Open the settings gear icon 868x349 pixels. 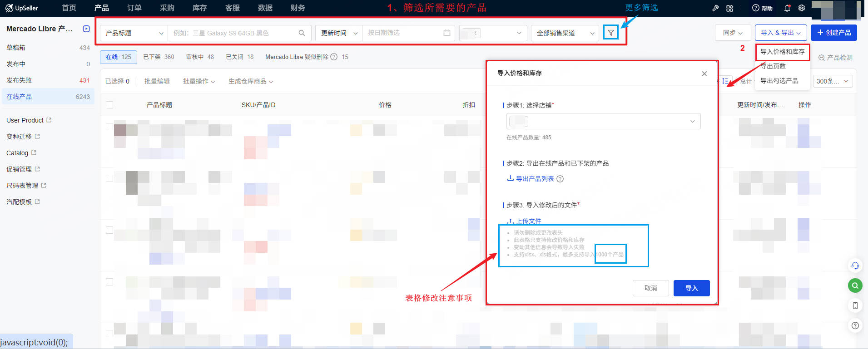click(x=802, y=8)
